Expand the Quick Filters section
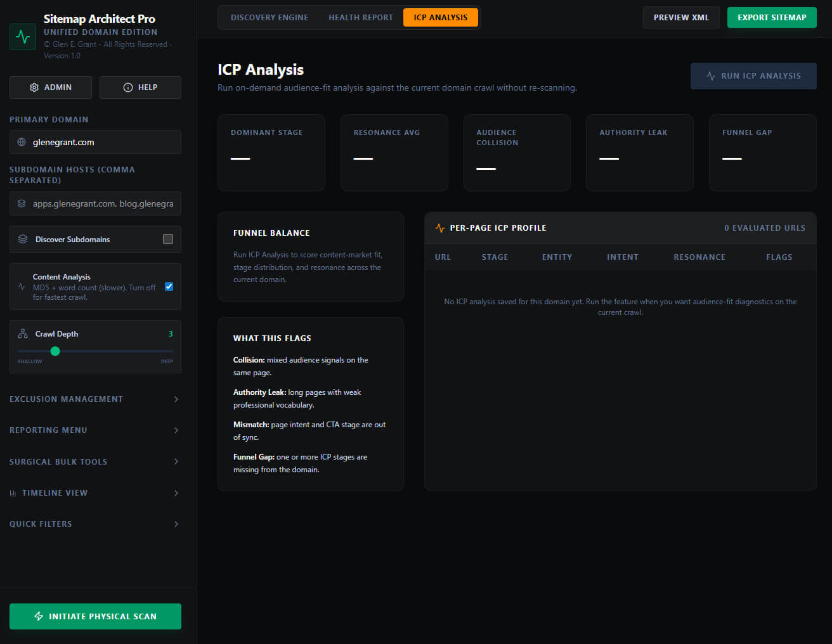 click(x=95, y=524)
